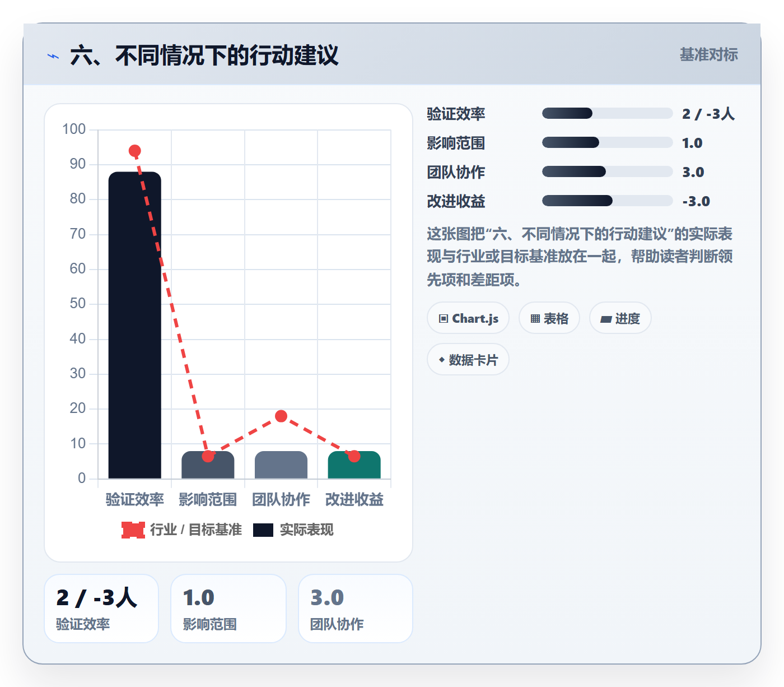Click the red benchmark point above 验证效率 bar

[x=134, y=151]
